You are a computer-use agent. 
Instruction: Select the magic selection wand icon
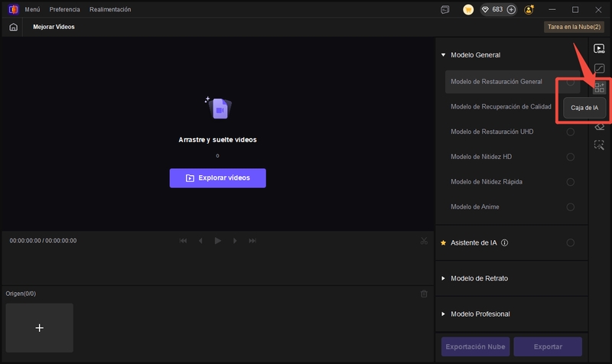point(599,145)
